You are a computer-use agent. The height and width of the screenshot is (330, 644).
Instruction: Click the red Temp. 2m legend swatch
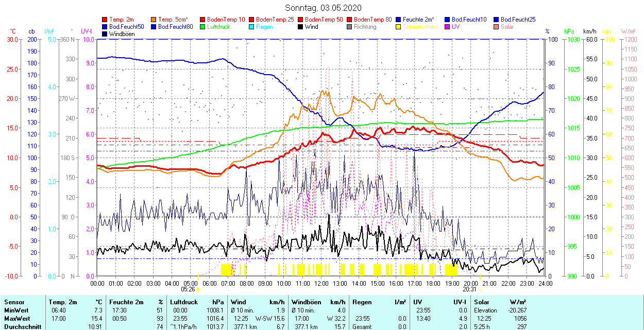(x=105, y=20)
